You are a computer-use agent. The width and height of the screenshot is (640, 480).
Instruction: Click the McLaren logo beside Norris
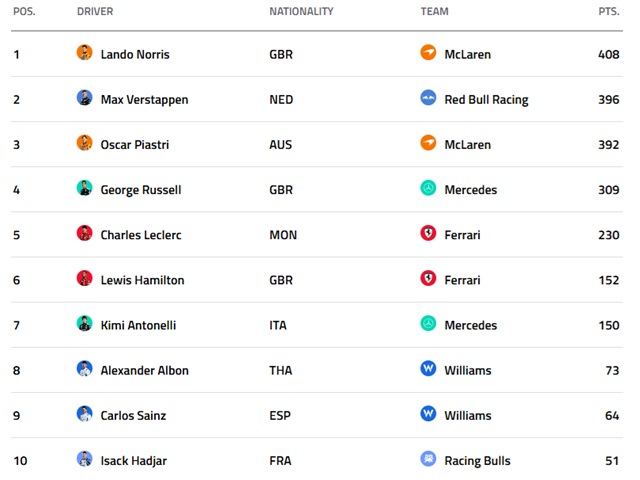point(428,53)
